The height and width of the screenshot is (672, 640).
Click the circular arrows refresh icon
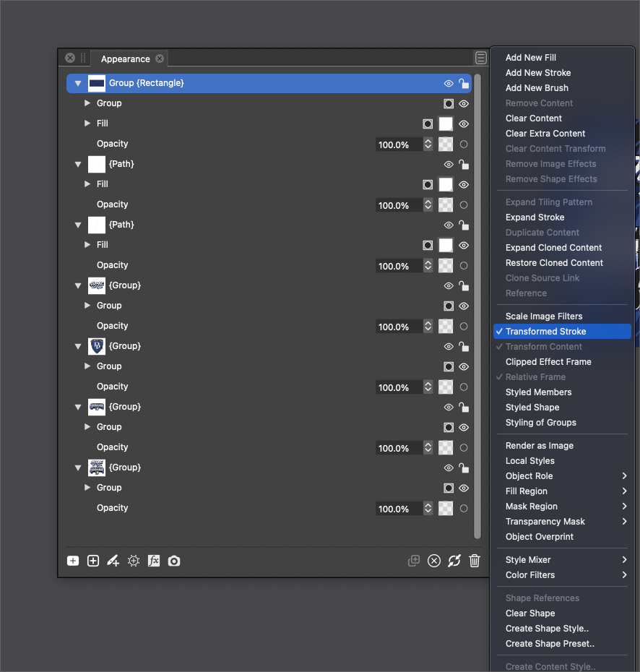click(x=454, y=561)
